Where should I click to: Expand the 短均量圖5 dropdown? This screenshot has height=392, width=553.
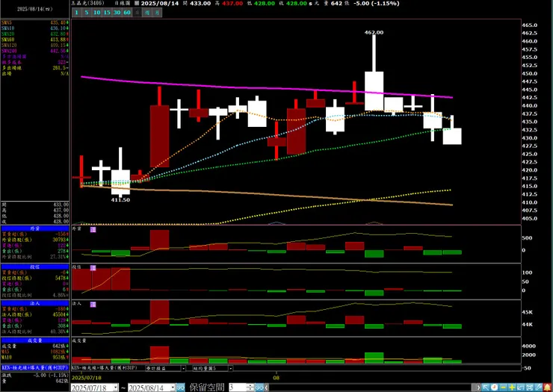230,368
